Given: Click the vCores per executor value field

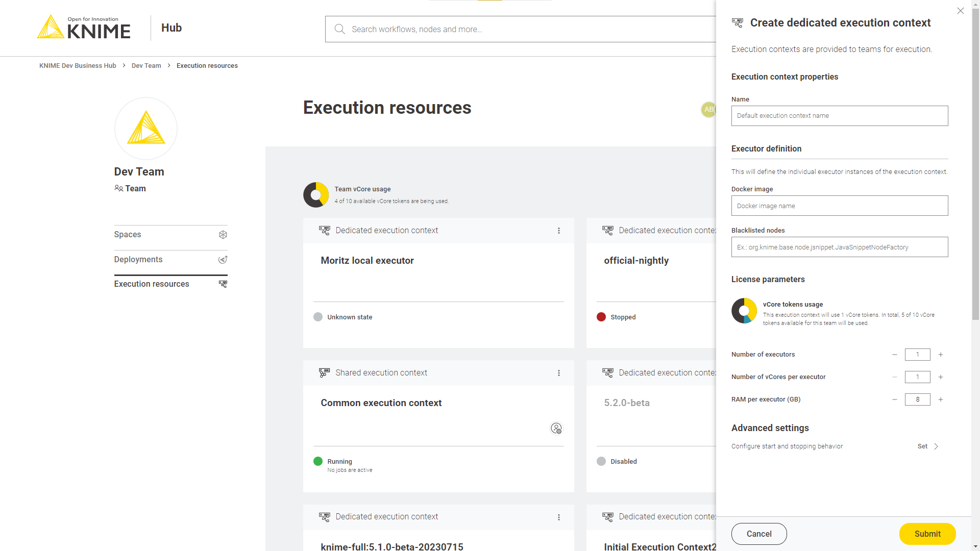Looking at the screenshot, I should point(917,377).
